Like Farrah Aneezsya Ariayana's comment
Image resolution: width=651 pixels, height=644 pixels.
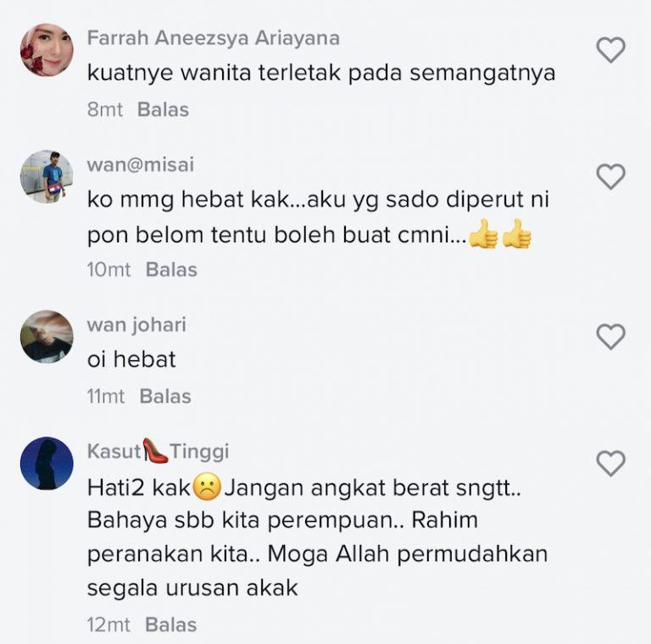[610, 50]
